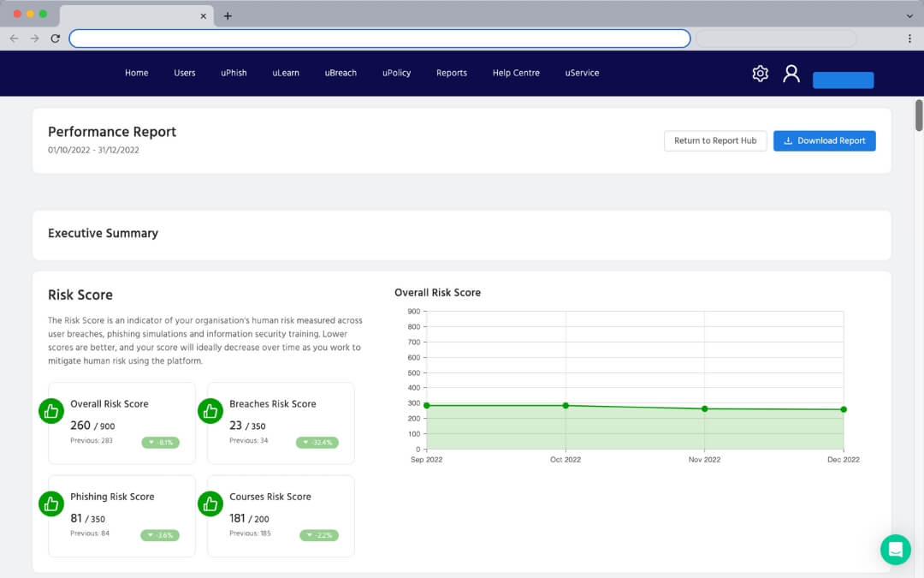Click the Dec 2022 data point on chart

pos(844,409)
